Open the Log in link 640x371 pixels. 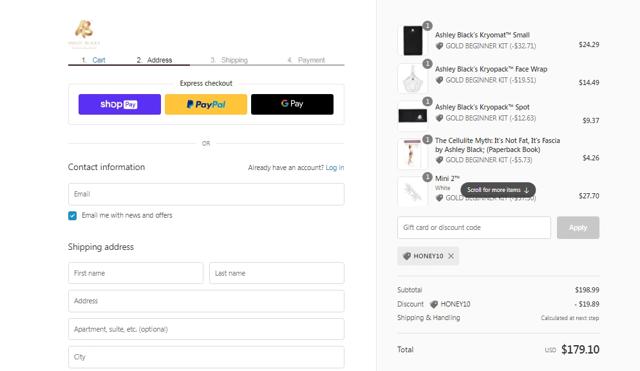[335, 168]
